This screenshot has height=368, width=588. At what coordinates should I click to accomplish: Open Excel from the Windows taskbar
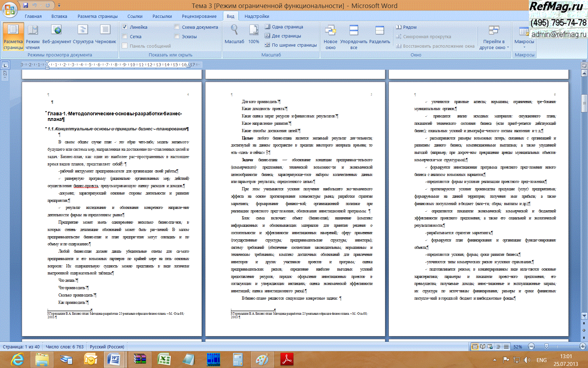coord(164,360)
